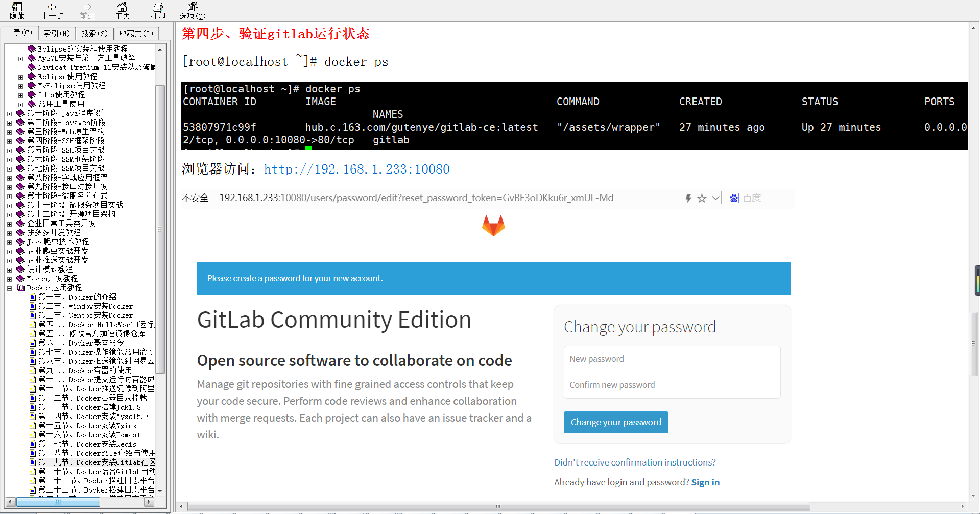
Task: Expand 第一阶段-Java程序设计 node
Action: point(10,114)
